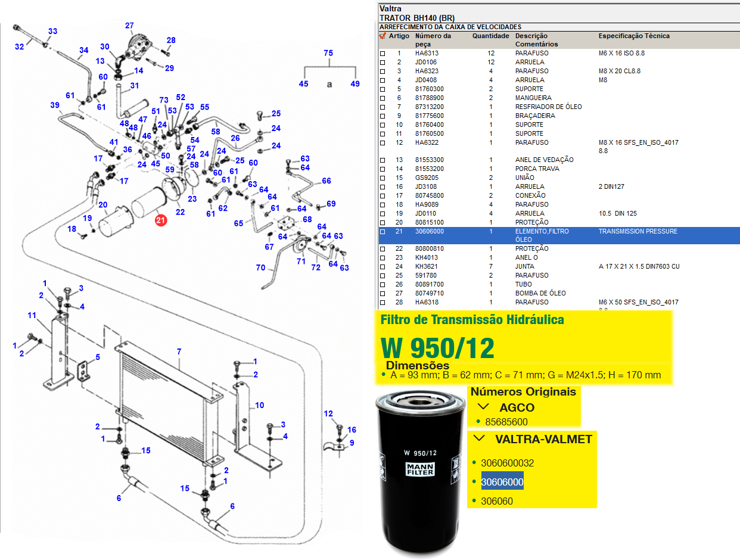Open AGCO part number 85685600
The height and width of the screenshot is (560, 740).
(506, 422)
